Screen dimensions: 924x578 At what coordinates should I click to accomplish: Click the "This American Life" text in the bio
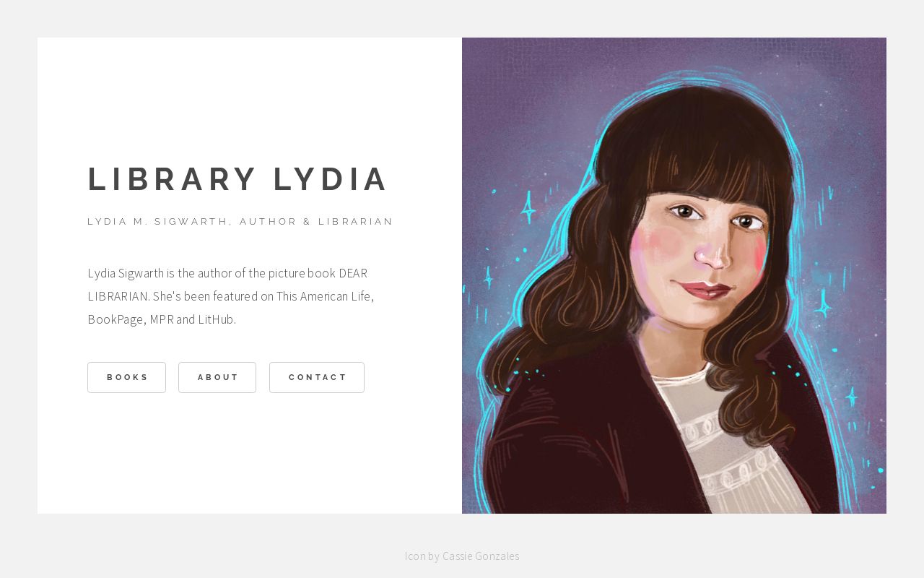(324, 296)
